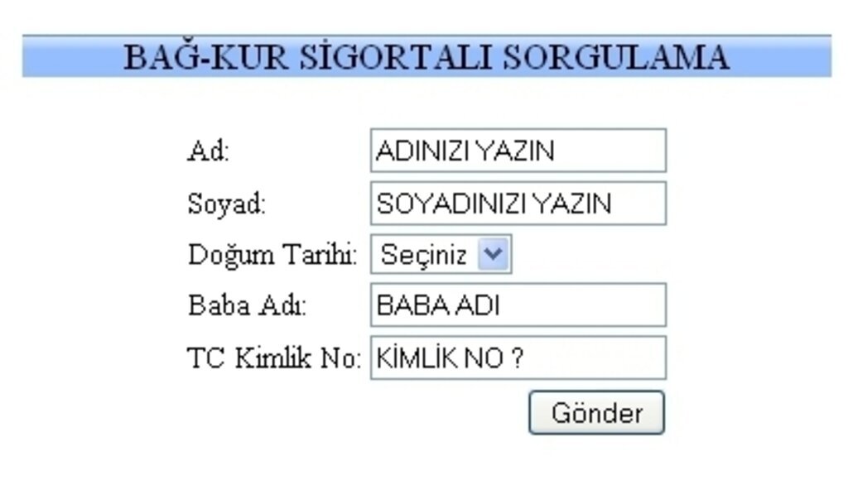Click the BABA ADI placeholder text box
Screen dimensions: 848x504
(518, 305)
